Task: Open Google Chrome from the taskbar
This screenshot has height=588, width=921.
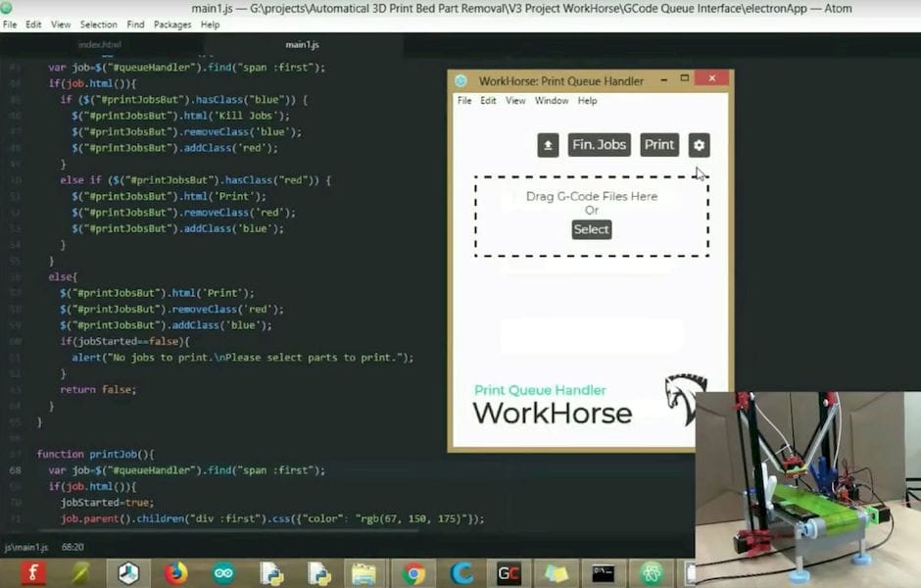Action: tap(413, 572)
